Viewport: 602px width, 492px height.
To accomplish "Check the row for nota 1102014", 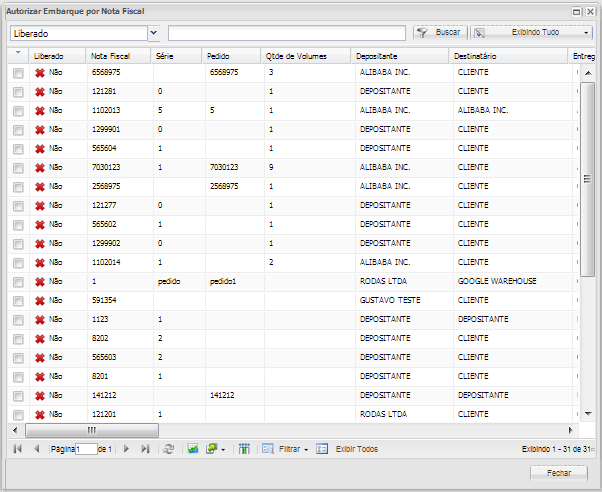I will 18,263.
